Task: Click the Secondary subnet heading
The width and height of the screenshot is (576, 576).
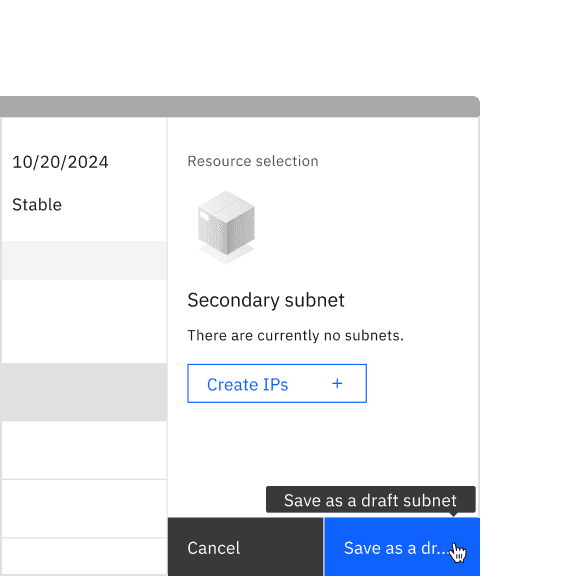Action: pos(266,300)
